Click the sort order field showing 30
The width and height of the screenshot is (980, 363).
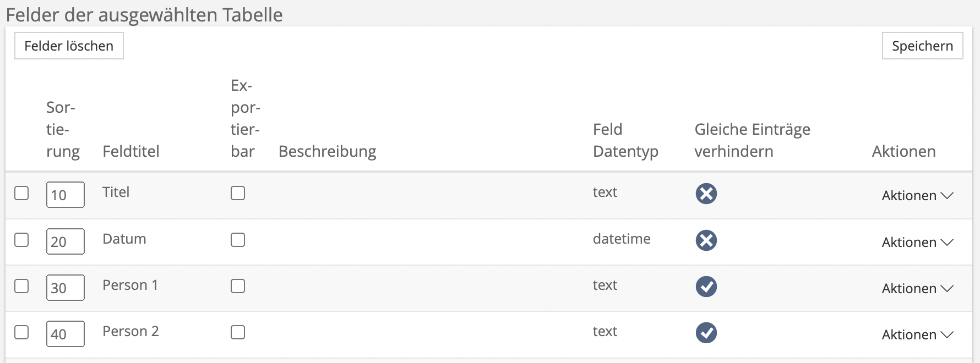(x=65, y=288)
